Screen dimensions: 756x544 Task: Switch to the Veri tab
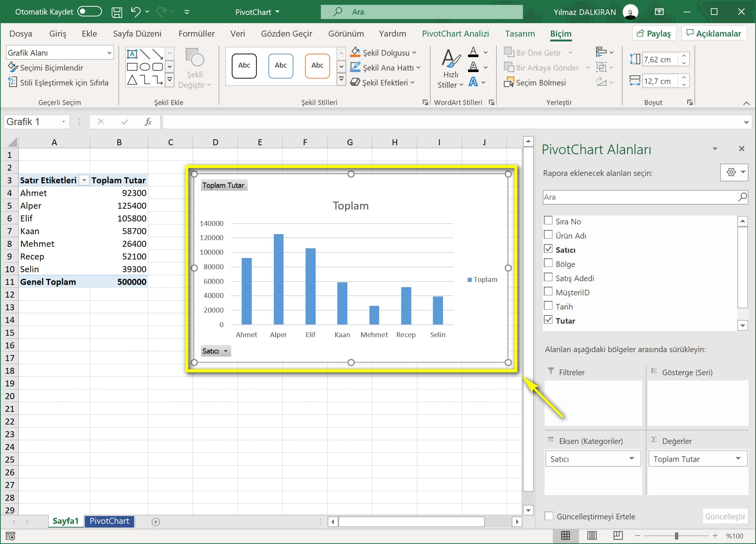point(238,34)
